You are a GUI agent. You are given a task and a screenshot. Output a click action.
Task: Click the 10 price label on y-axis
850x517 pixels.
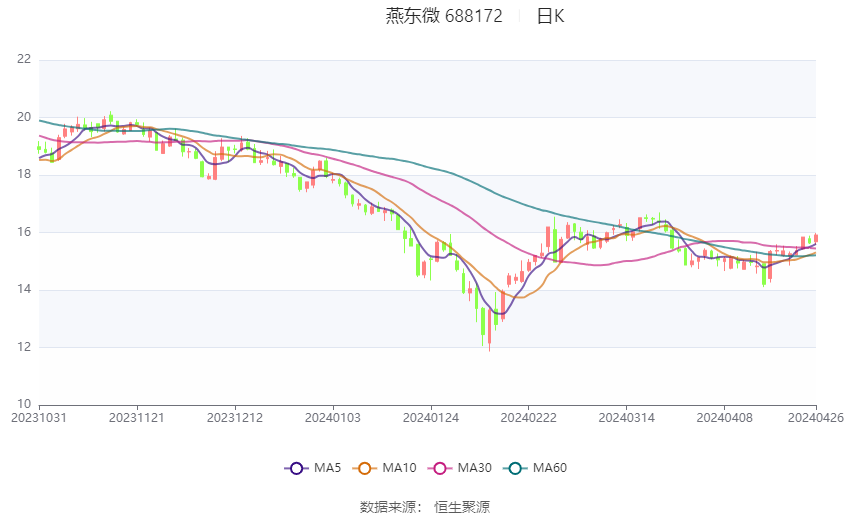[24, 405]
